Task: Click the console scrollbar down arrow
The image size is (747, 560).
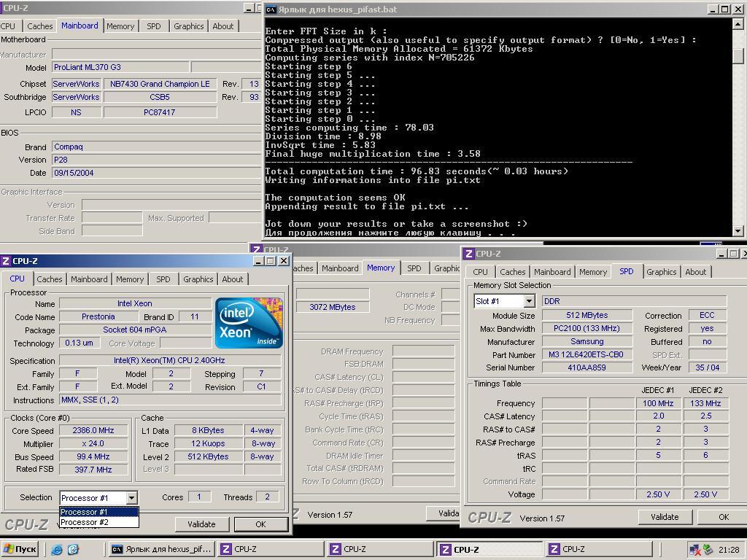Action: pos(738,231)
